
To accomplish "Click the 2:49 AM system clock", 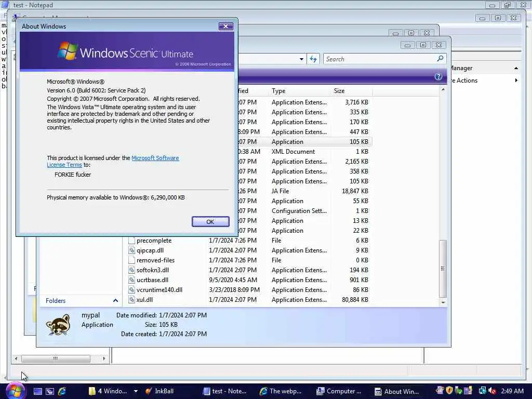I will [x=512, y=391].
